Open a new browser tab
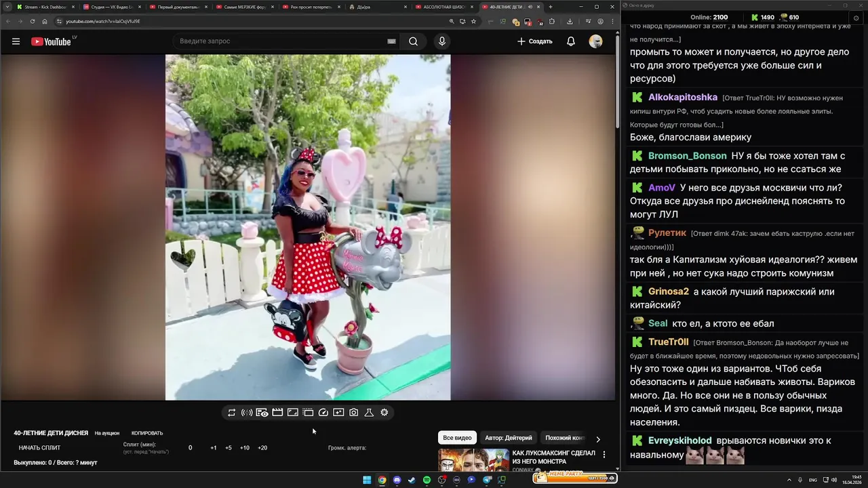 pyautogui.click(x=550, y=7)
